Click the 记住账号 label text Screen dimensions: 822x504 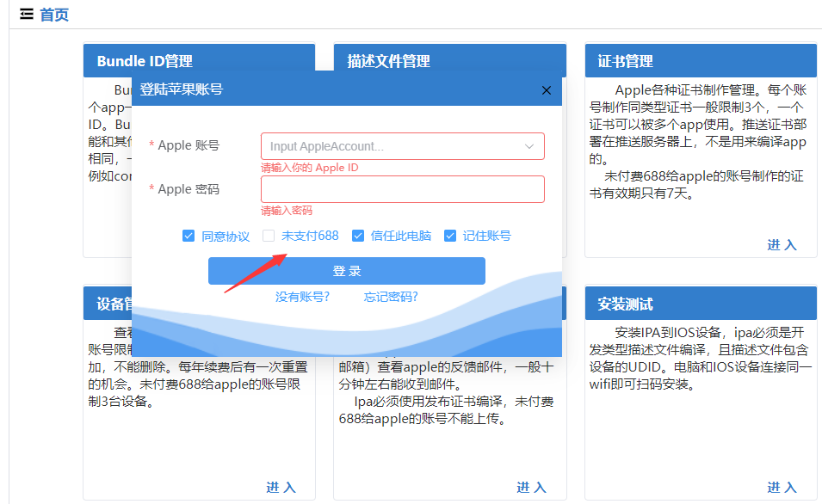coord(487,236)
